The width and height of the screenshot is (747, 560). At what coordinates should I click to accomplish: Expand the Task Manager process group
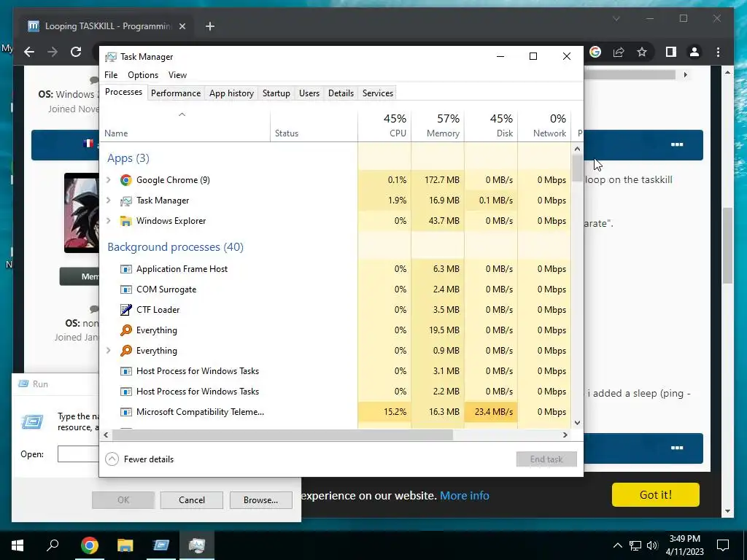tap(109, 201)
